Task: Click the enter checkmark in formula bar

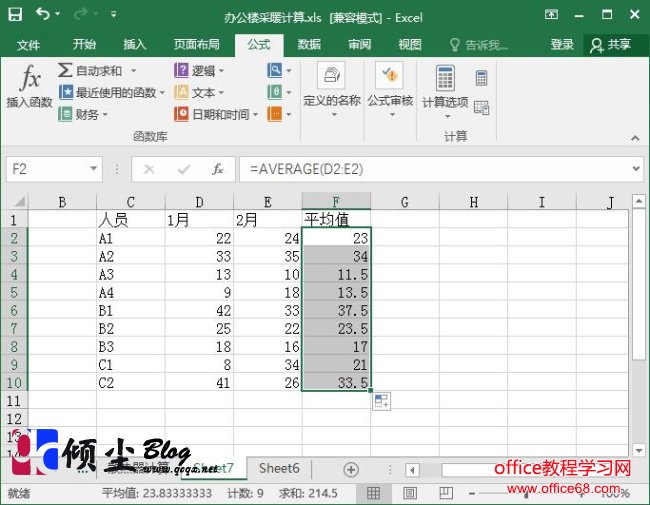Action: [183, 169]
